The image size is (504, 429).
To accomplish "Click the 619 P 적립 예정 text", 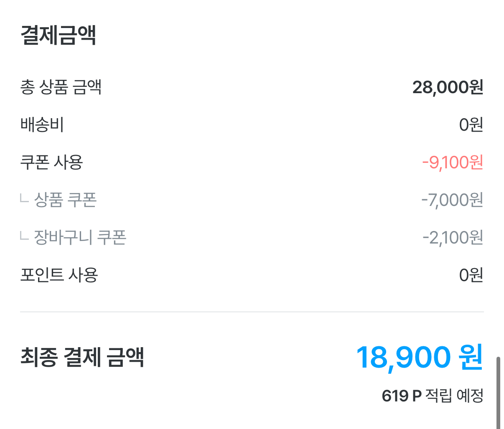I will (x=433, y=396).
